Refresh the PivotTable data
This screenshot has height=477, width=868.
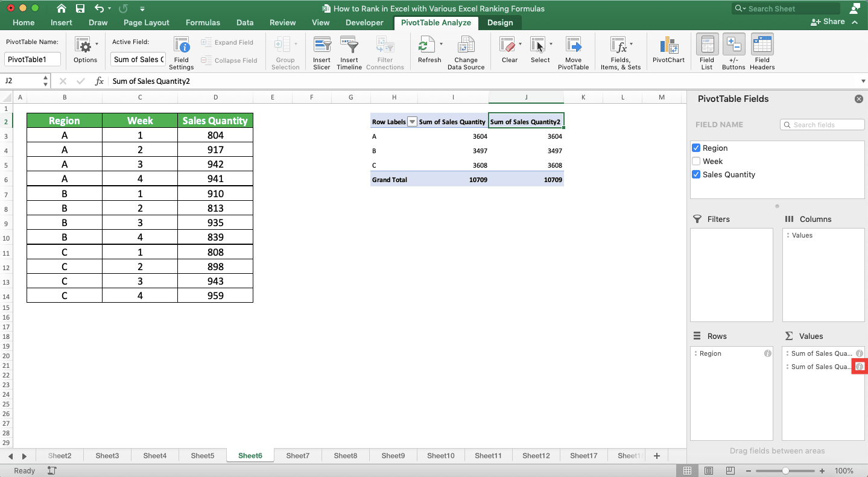coord(429,49)
